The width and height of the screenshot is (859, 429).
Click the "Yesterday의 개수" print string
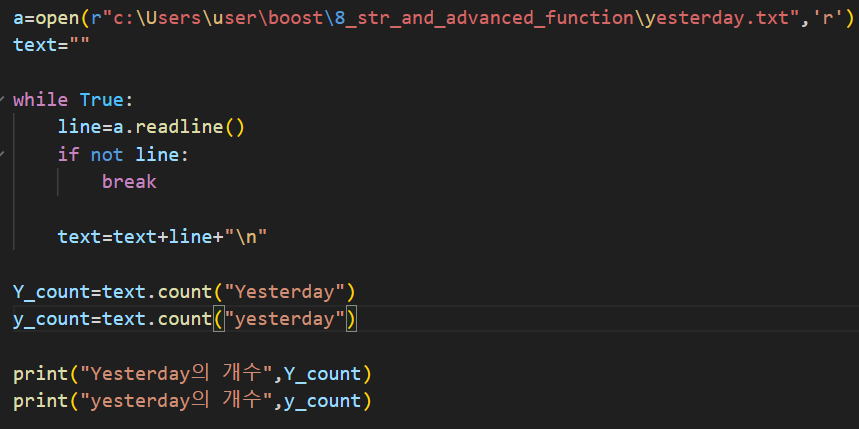pos(176,374)
